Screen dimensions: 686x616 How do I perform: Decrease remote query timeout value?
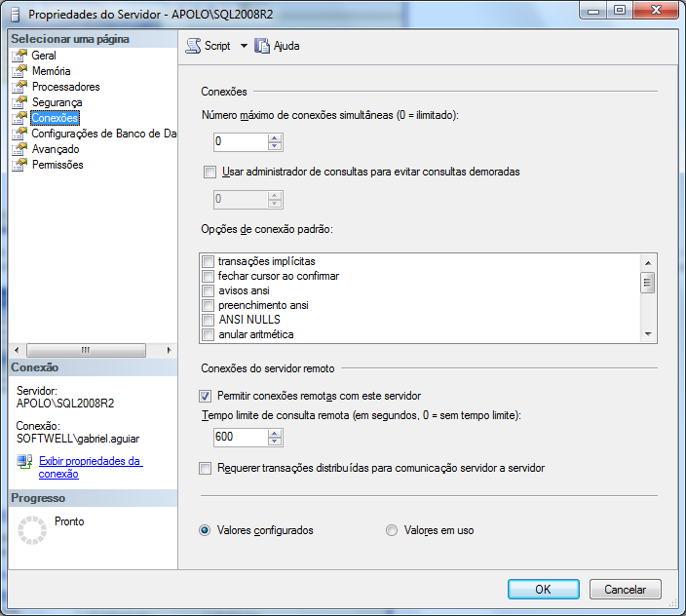pos(275,442)
